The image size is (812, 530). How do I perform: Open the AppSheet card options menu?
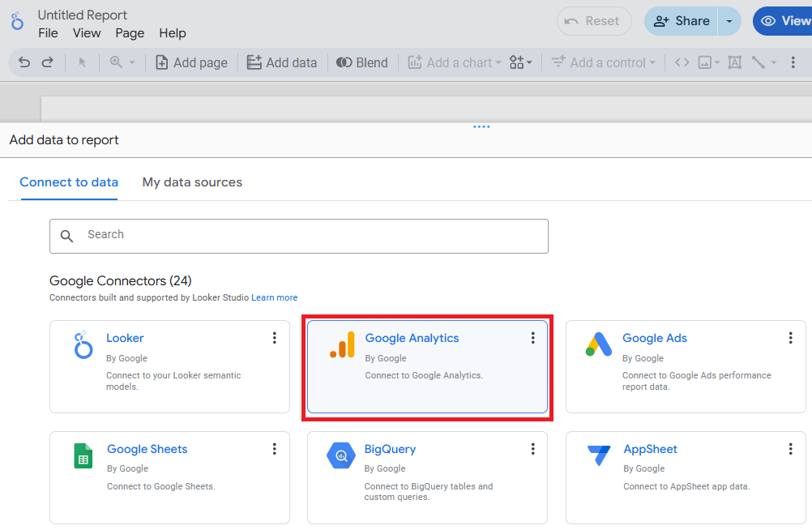coord(791,449)
